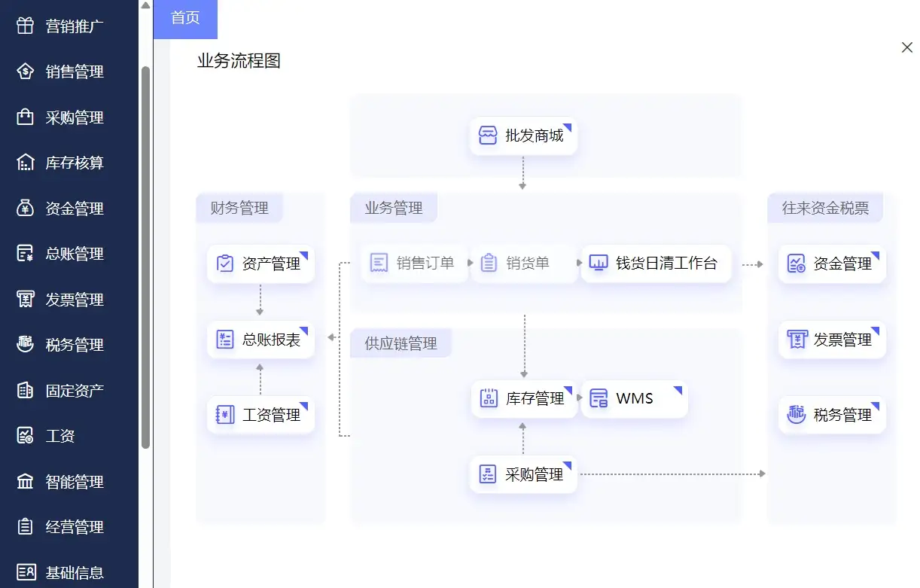920x588 pixels.
Task: Click the 税务管理 node under 往来资金税票
Action: (832, 415)
